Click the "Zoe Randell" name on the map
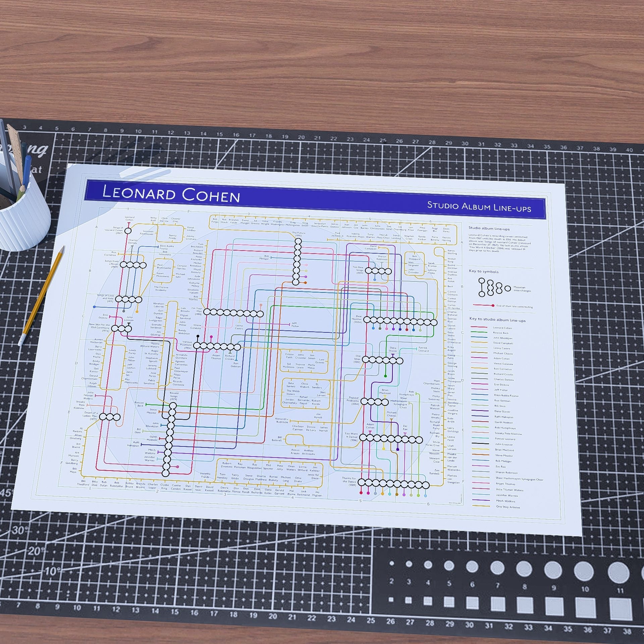644x644 pixels. pos(434,472)
